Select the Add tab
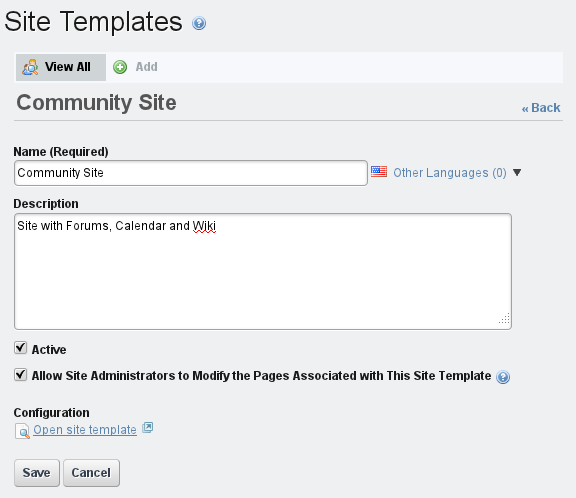 [136, 67]
